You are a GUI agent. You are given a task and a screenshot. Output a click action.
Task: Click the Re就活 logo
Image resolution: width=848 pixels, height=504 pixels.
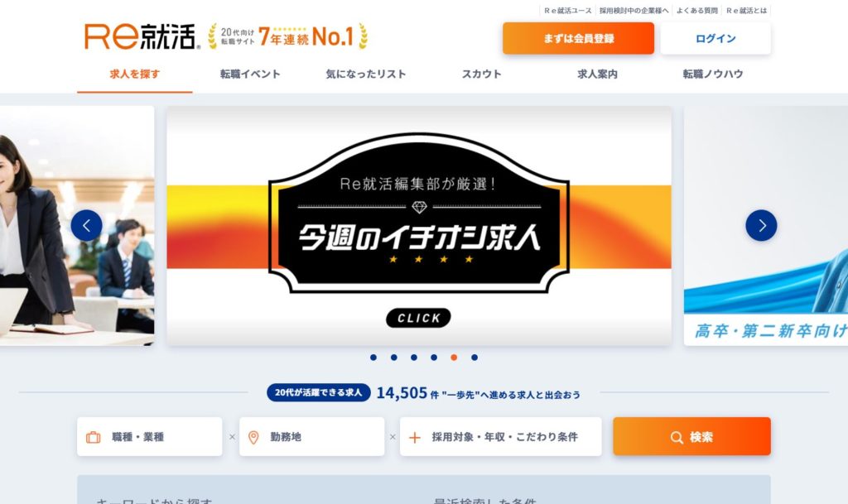tap(142, 36)
